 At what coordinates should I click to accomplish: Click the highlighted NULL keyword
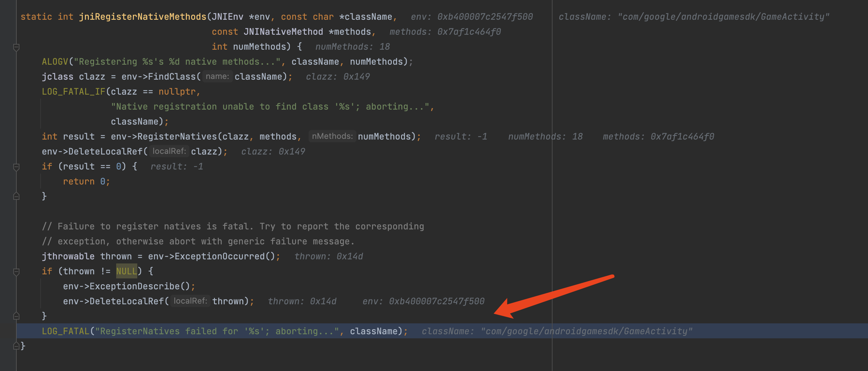click(126, 271)
